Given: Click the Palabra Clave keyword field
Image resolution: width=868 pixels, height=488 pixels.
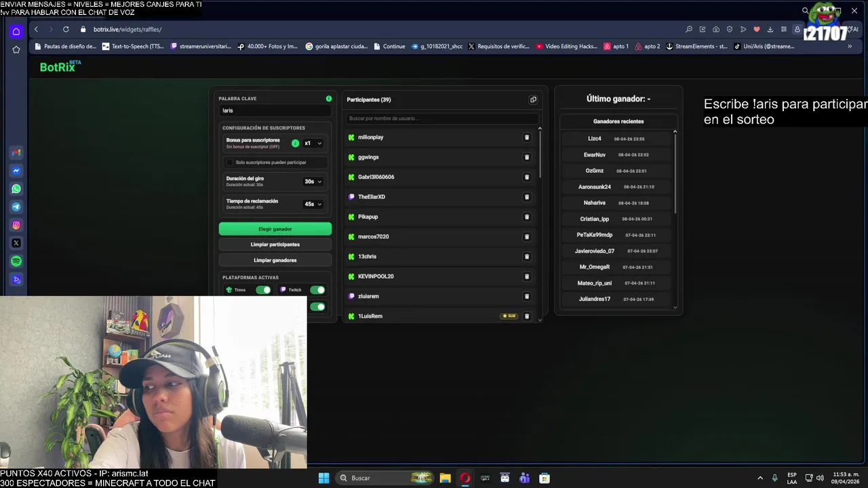Looking at the screenshot, I should (275, 110).
